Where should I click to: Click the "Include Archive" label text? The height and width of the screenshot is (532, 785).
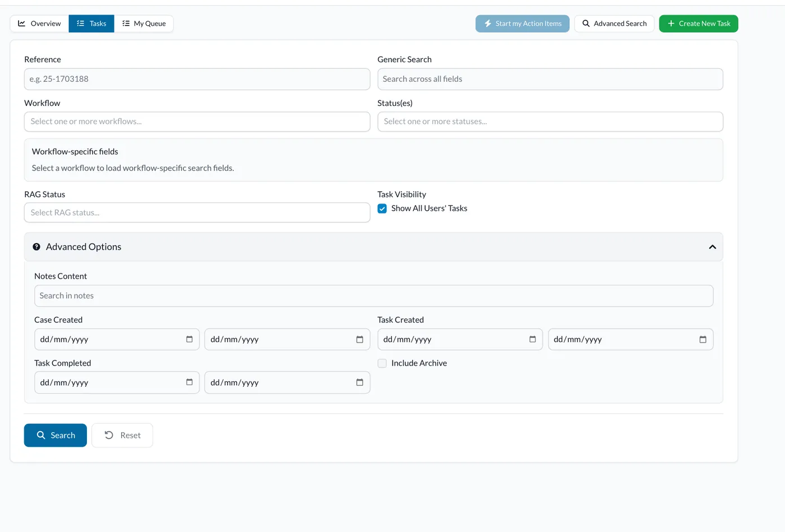tap(419, 363)
